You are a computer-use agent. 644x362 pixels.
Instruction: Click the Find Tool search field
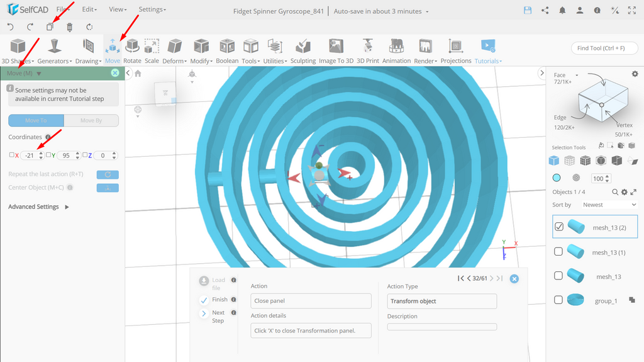click(604, 48)
